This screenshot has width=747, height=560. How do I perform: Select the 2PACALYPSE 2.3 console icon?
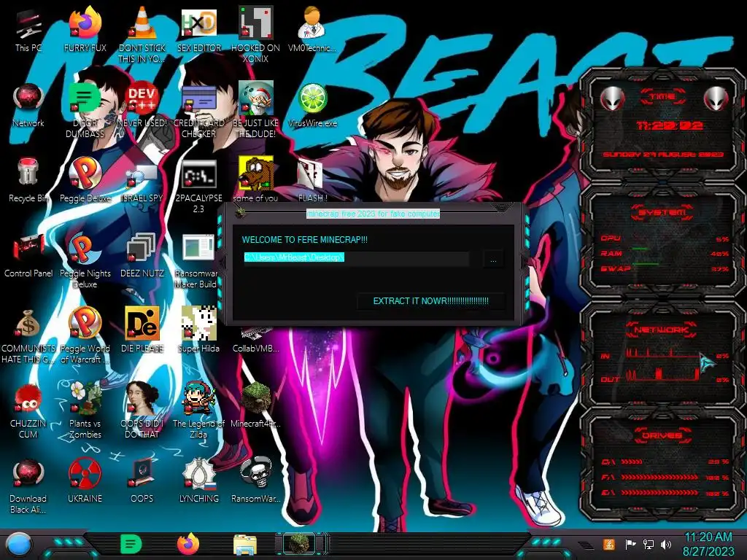click(x=199, y=186)
